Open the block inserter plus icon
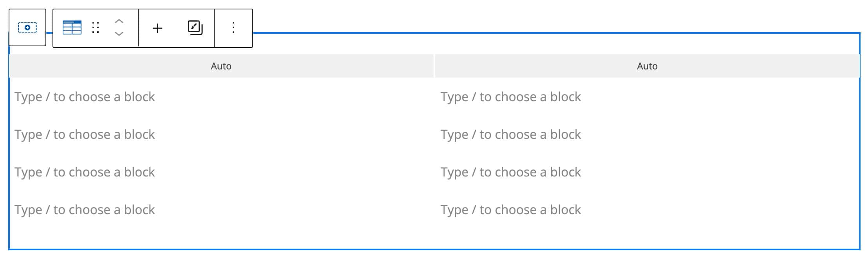This screenshot has height=262, width=868. (158, 28)
